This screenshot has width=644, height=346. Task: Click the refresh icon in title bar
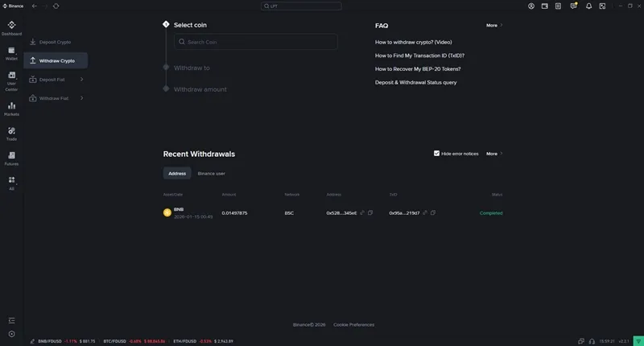[x=56, y=6]
